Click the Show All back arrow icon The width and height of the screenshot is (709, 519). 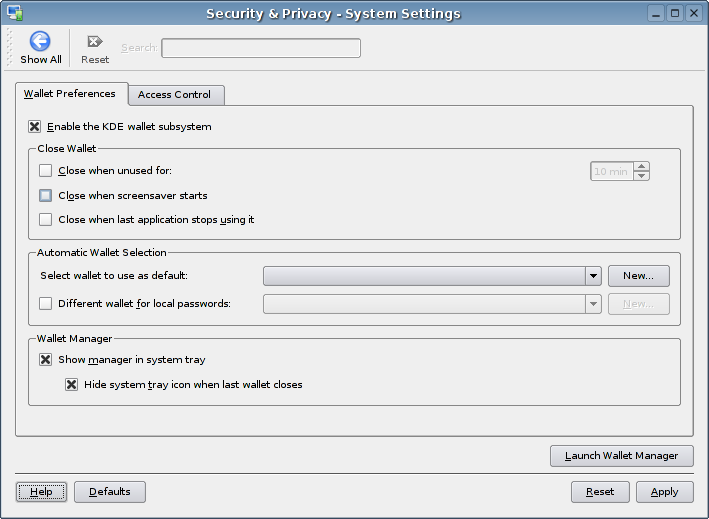click(x=40, y=41)
